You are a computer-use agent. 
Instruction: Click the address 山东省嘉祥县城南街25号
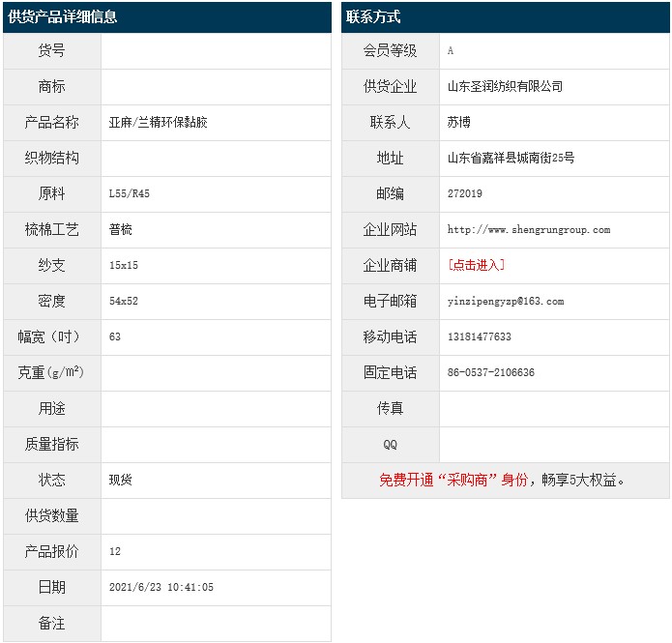click(511, 159)
